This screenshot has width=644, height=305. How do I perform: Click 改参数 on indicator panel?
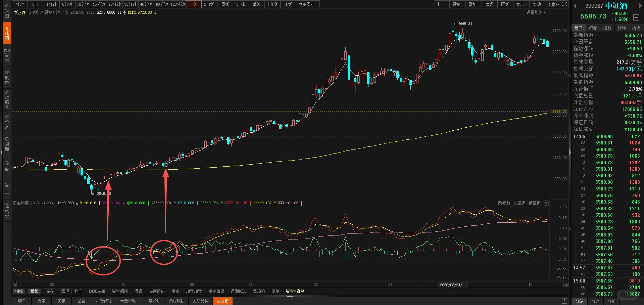tap(504, 203)
